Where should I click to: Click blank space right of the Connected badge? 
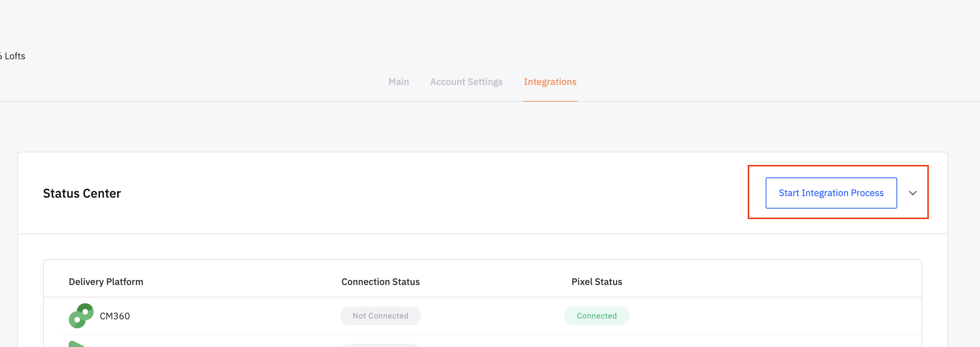(x=761, y=316)
